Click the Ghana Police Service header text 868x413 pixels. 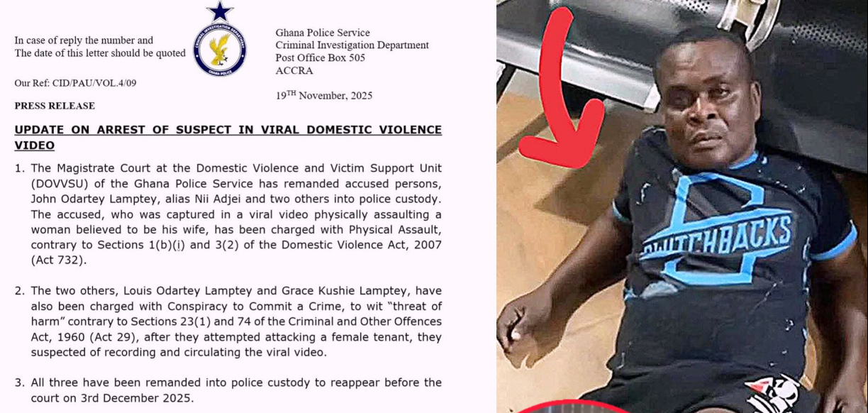tap(322, 33)
